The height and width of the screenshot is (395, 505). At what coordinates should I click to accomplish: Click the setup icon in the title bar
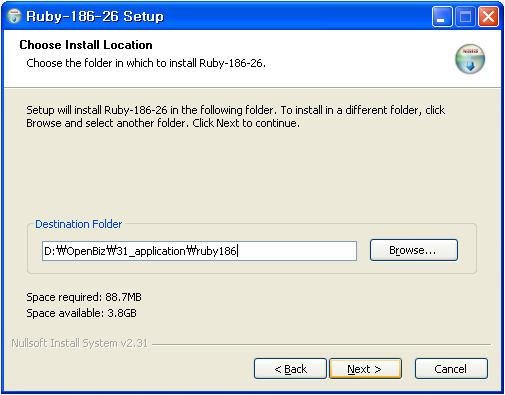(x=14, y=16)
